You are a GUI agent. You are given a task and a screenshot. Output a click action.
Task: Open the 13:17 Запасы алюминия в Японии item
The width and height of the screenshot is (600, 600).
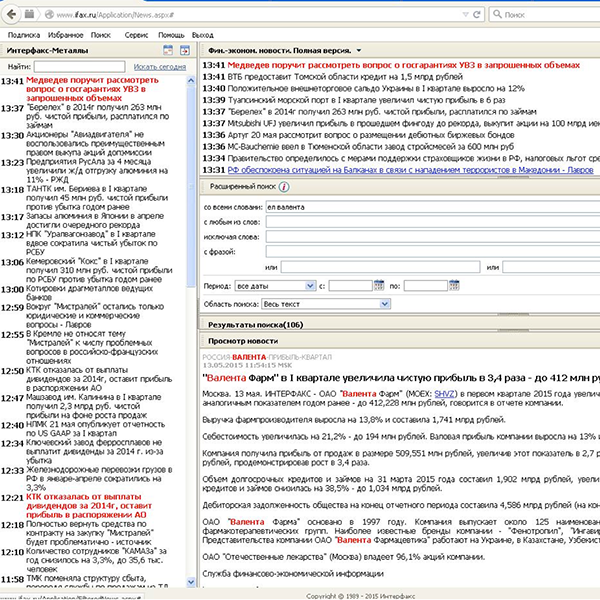pyautogui.click(x=95, y=220)
